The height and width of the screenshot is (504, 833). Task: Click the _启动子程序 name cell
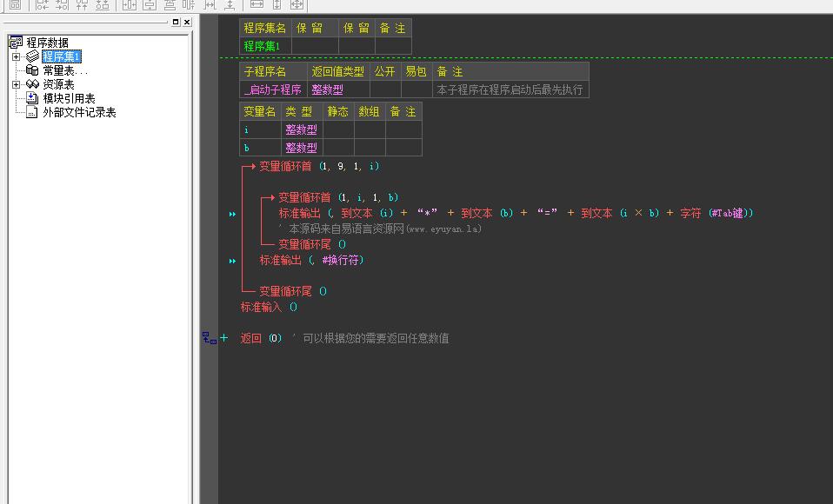coord(273,90)
